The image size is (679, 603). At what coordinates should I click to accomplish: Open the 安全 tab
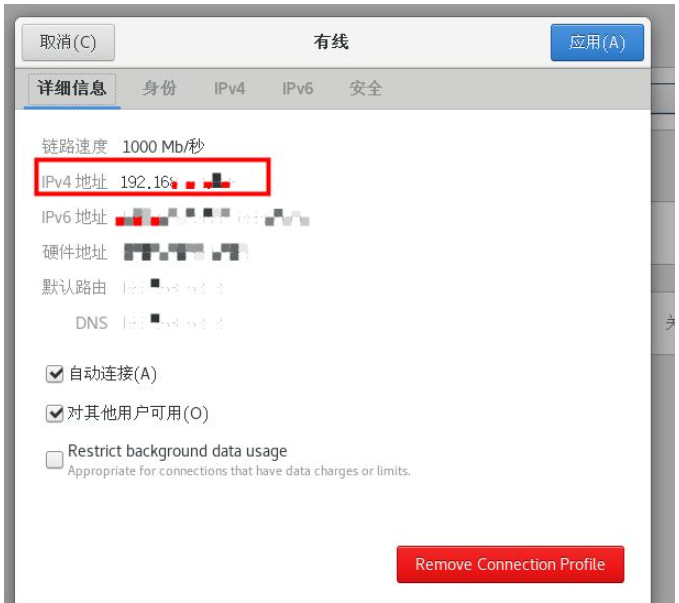366,88
